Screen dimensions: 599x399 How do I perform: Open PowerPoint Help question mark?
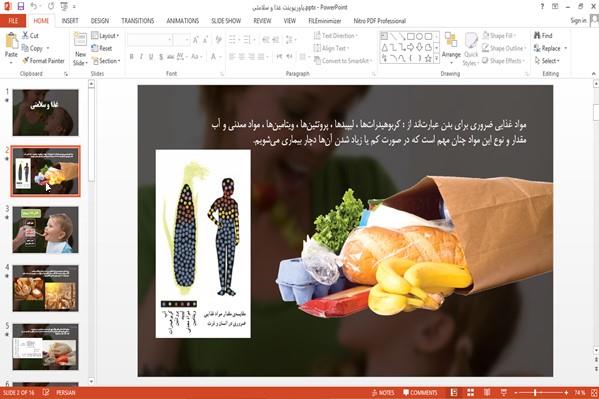tap(542, 6)
